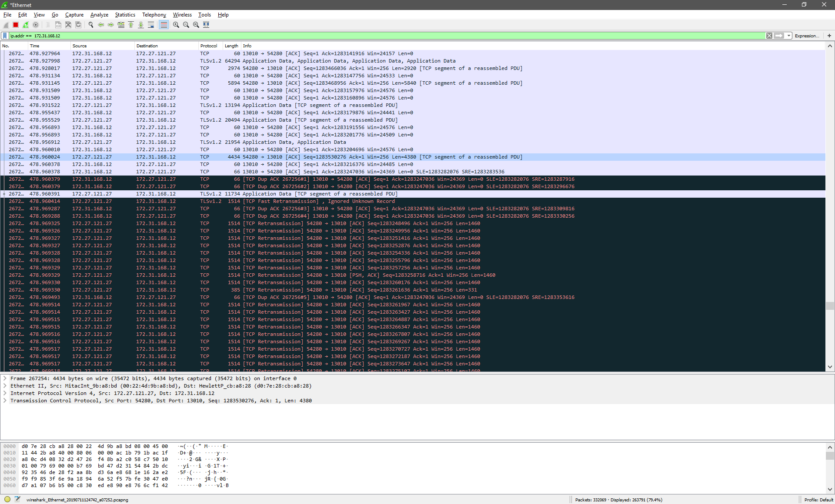Expand the Transmission Control Protocol details
Viewport: 835px width, 504px height.
[x=5, y=401]
